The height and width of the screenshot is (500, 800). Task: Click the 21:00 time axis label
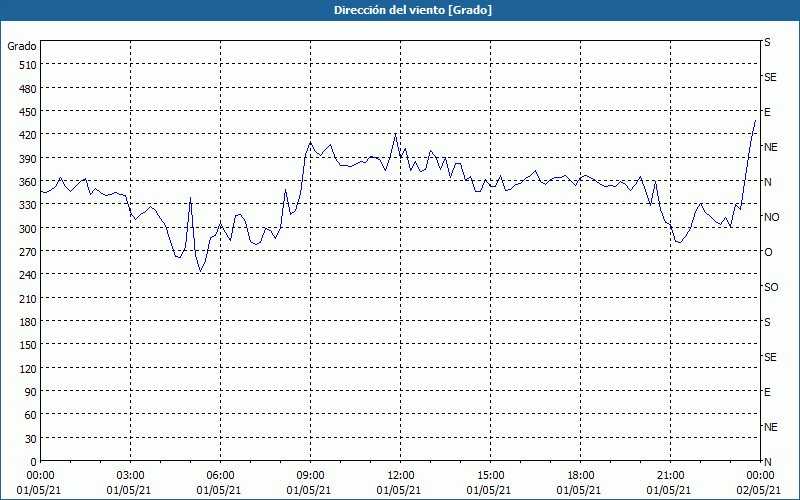tap(670, 476)
